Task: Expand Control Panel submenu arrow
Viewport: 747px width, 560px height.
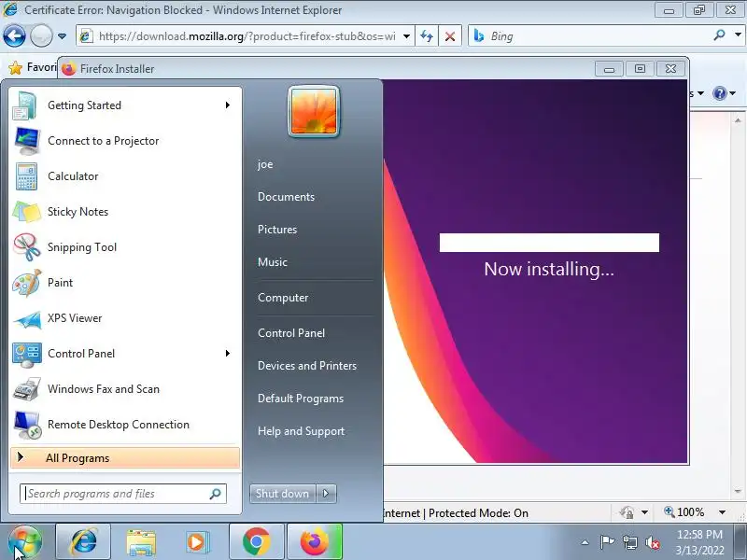Action: [x=228, y=354]
